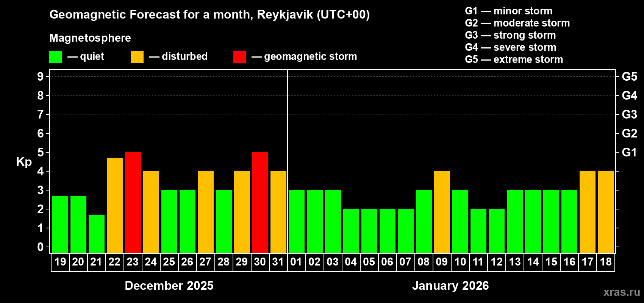Click the G4 severe storm legend text
The image size is (644, 303).
[511, 47]
